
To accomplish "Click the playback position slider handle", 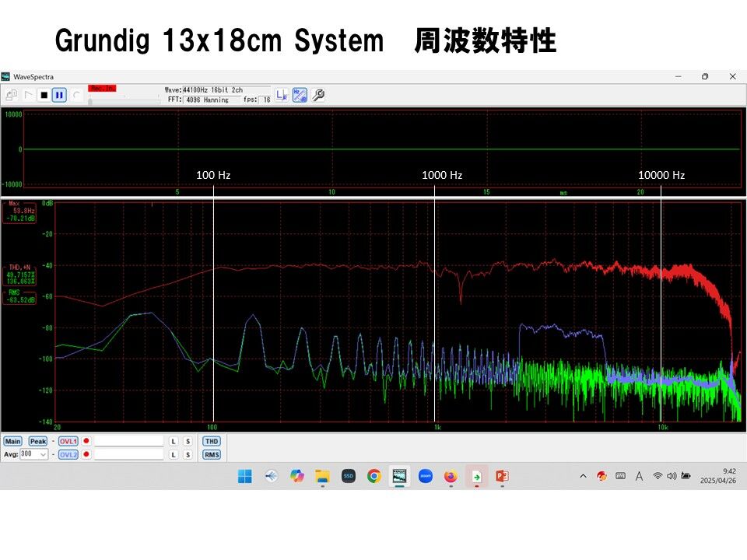I will 90,101.
